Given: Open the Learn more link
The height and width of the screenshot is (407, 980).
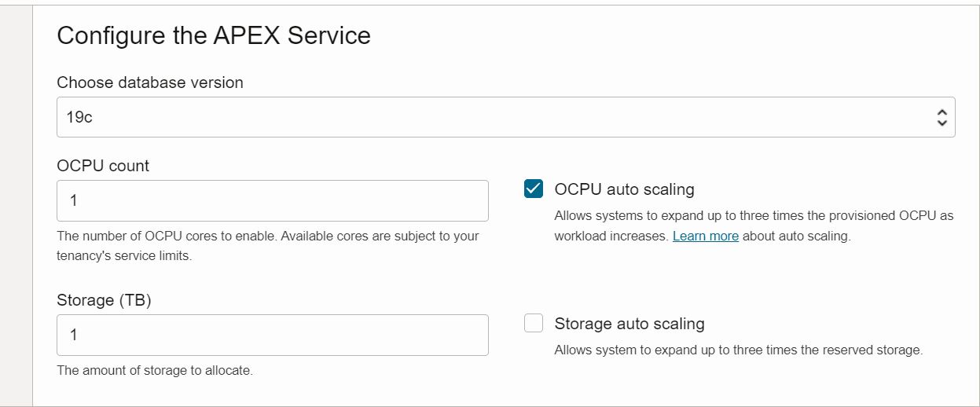Looking at the screenshot, I should [x=705, y=236].
